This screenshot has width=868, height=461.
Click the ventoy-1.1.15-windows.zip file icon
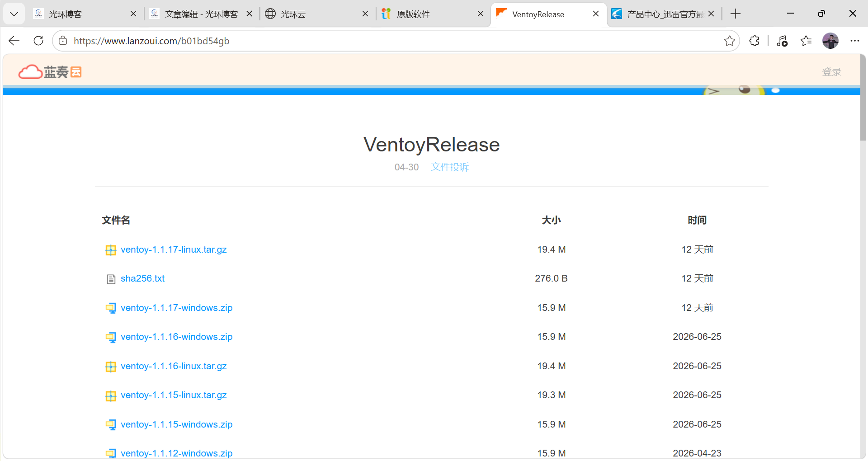(111, 425)
